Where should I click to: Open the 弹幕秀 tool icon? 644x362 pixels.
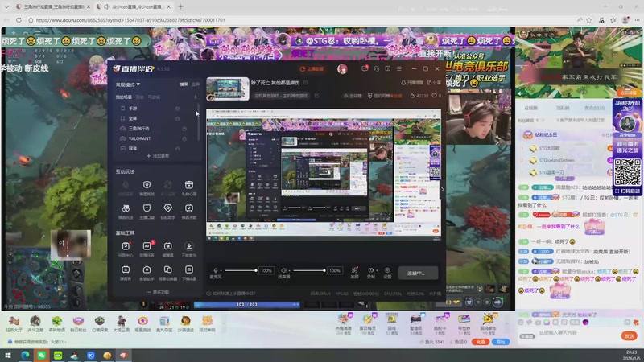click(126, 270)
